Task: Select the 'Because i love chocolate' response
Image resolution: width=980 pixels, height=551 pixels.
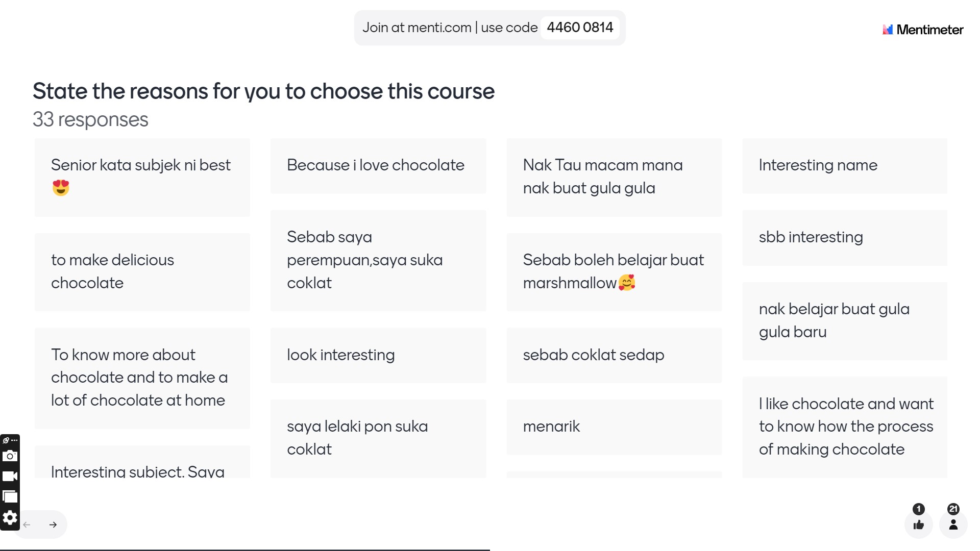Action: (x=378, y=166)
